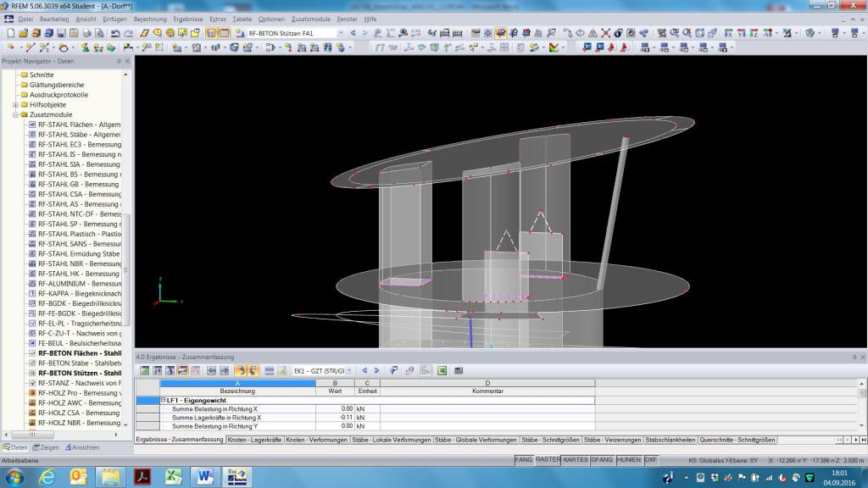The image size is (868, 488).
Task: Toggle DXF background layer option
Action: (x=650, y=460)
